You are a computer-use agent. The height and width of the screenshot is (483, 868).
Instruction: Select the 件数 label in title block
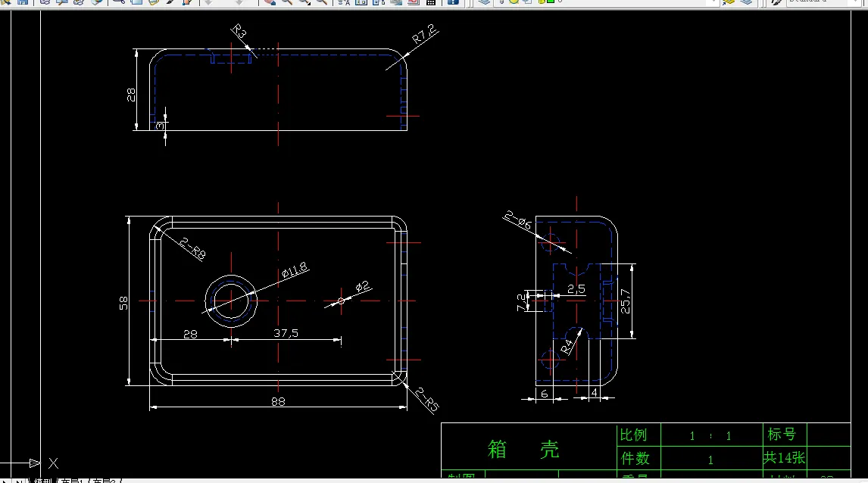pos(635,459)
